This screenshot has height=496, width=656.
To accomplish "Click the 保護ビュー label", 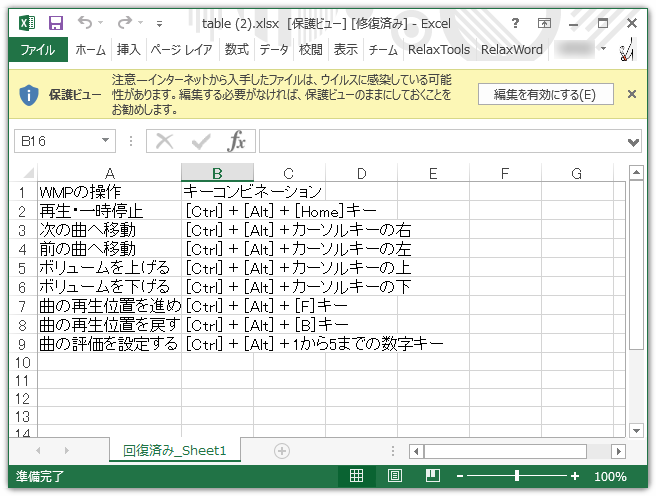I will click(x=75, y=95).
